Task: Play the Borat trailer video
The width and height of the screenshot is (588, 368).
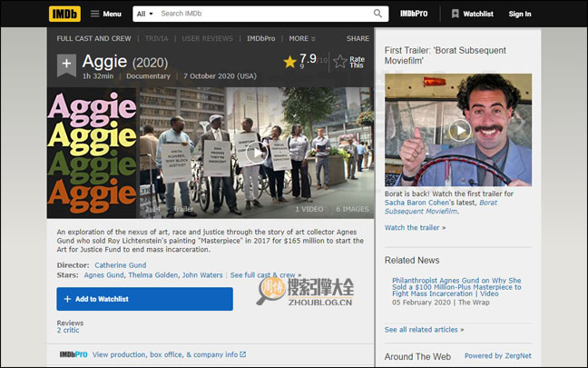Action: [x=460, y=130]
